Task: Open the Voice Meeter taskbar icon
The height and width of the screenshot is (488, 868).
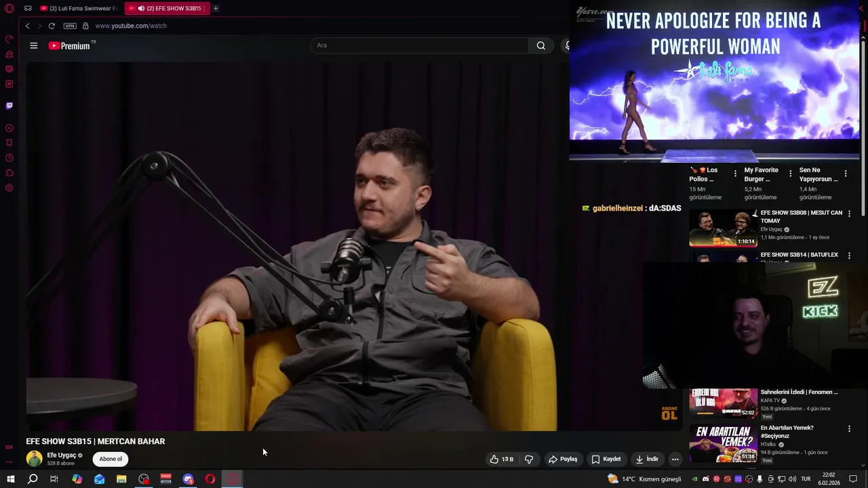Action: point(165,479)
